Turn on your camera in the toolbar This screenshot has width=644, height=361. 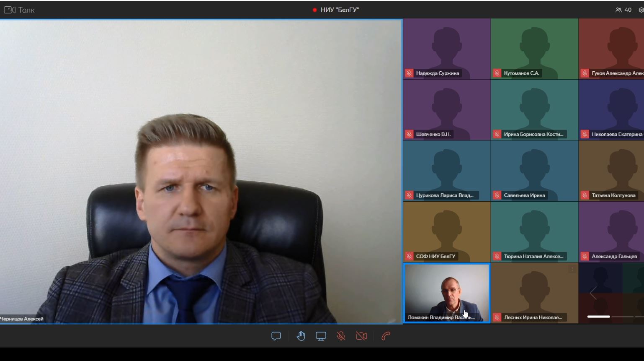361,336
